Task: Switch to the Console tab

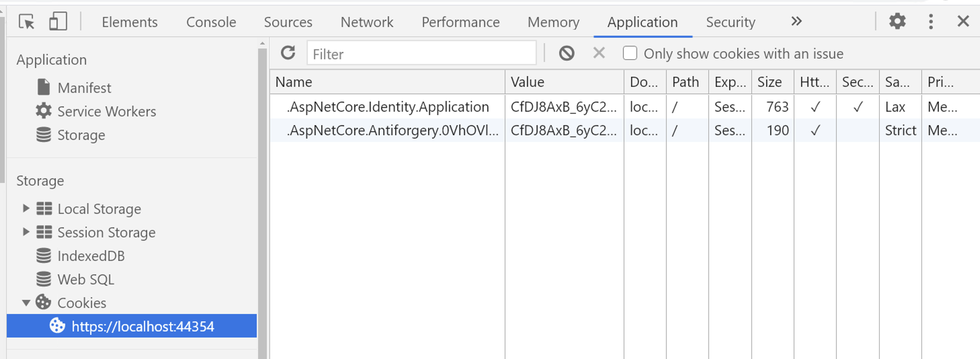Action: [211, 22]
